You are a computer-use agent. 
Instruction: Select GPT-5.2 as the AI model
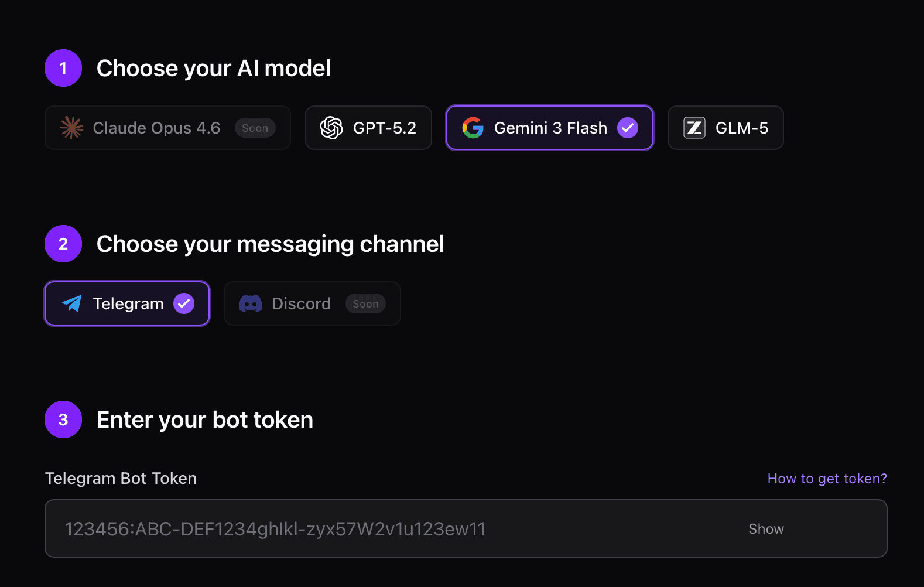pos(368,128)
